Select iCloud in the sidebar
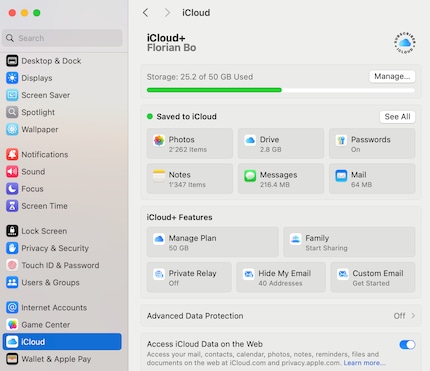This screenshot has height=371, width=430. 62,342
